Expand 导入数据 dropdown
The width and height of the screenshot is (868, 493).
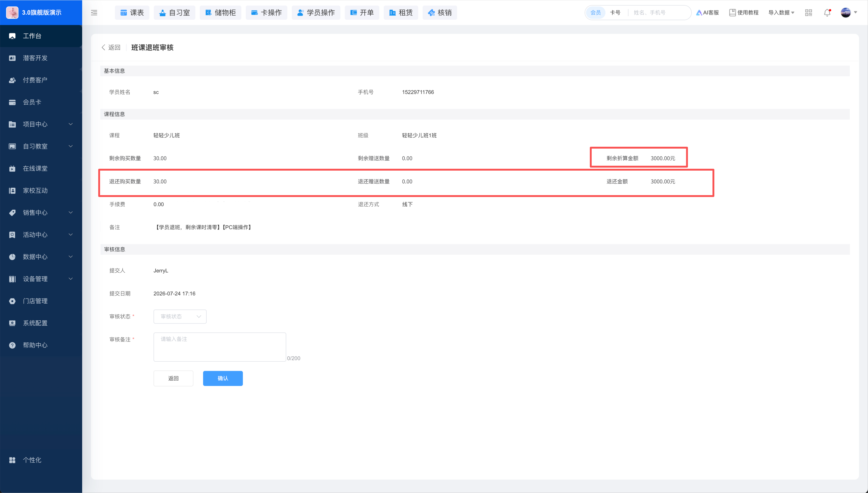[781, 13]
